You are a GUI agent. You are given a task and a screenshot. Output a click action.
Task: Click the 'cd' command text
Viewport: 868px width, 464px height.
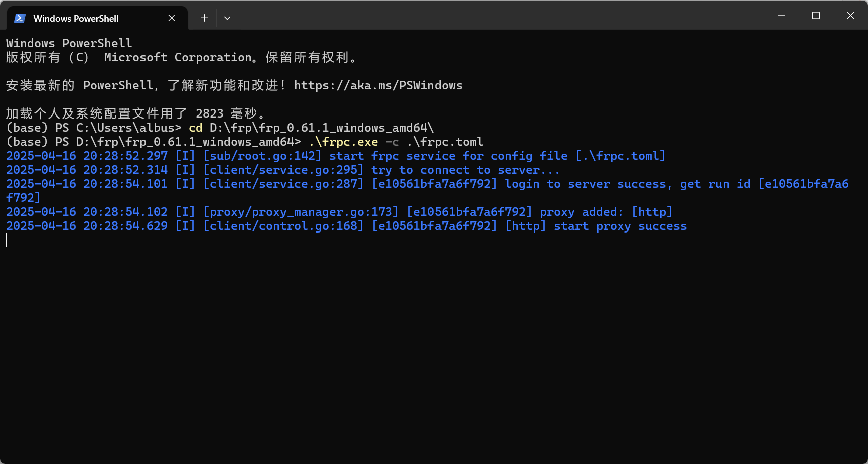point(196,128)
